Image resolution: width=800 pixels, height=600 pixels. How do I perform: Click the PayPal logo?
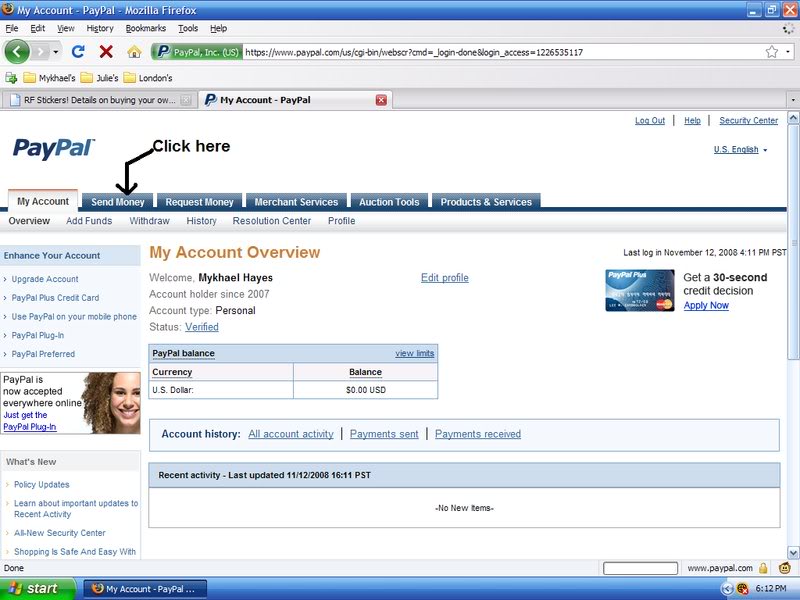click(x=54, y=148)
